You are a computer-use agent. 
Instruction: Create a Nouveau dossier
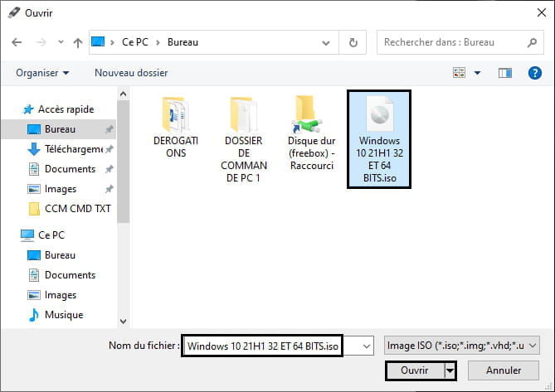[x=131, y=73]
